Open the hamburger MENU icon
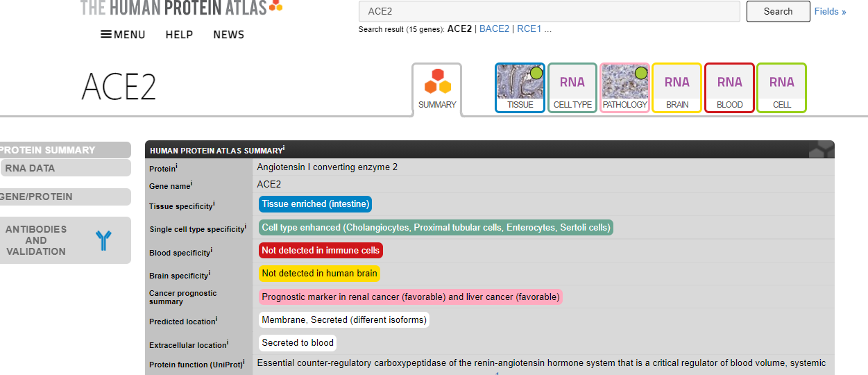 click(x=106, y=35)
